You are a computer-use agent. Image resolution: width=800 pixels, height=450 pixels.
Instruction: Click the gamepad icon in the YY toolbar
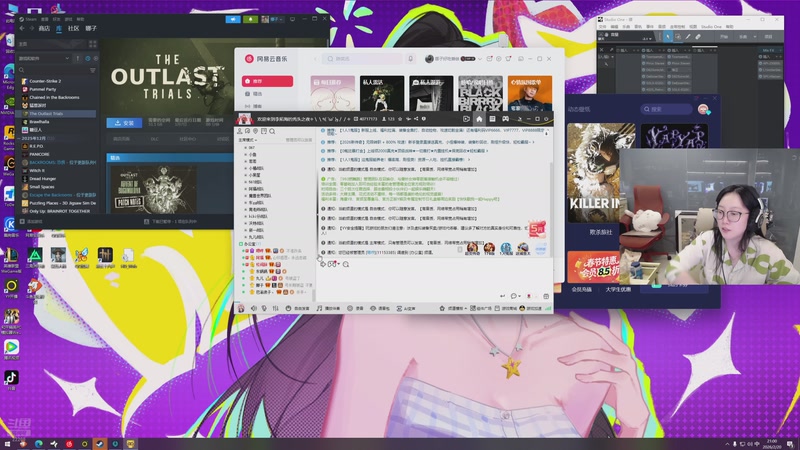click(505, 119)
